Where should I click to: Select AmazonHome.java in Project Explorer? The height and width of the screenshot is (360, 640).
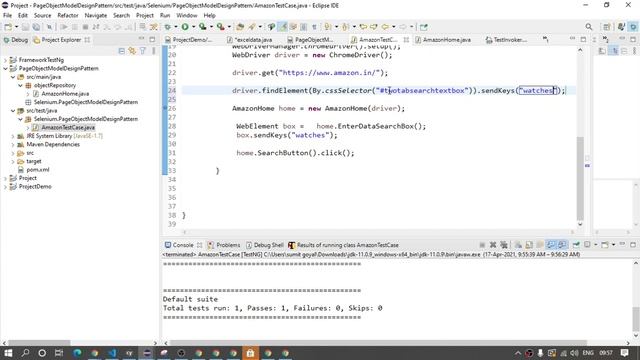tap(65, 94)
